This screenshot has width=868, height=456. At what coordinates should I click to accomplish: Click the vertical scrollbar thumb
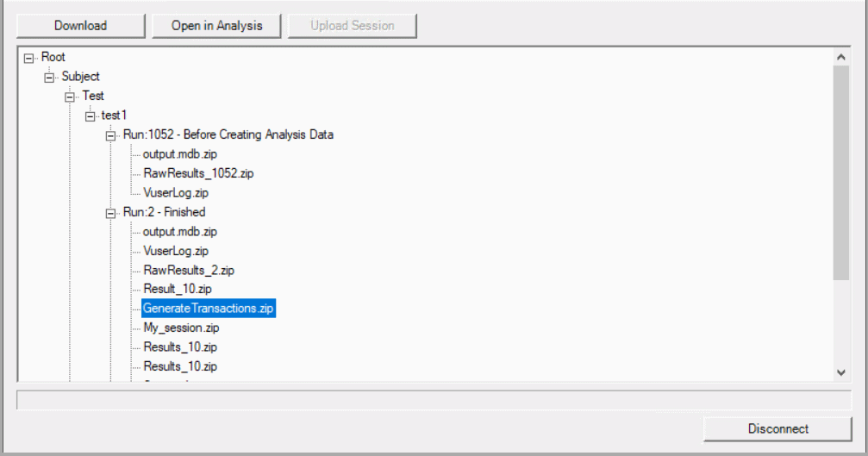tap(841, 172)
